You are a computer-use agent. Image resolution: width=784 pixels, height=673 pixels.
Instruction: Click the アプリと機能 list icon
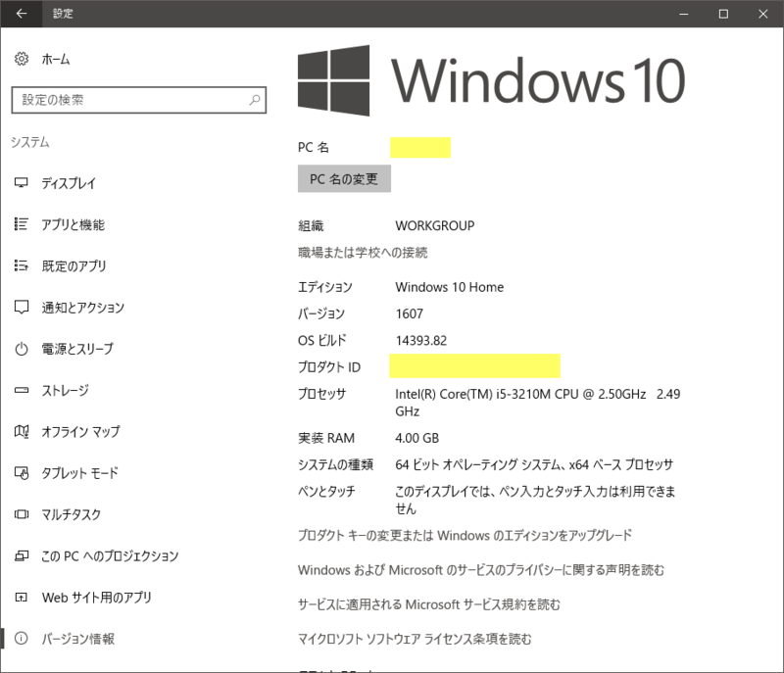pos(21,224)
